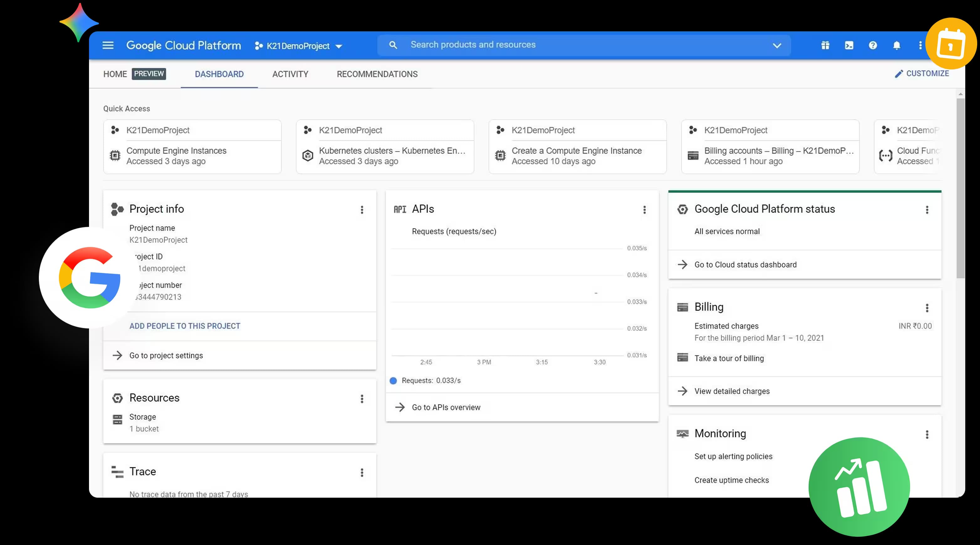Click ADD PEOPLE TO THIS PROJECT

point(185,326)
